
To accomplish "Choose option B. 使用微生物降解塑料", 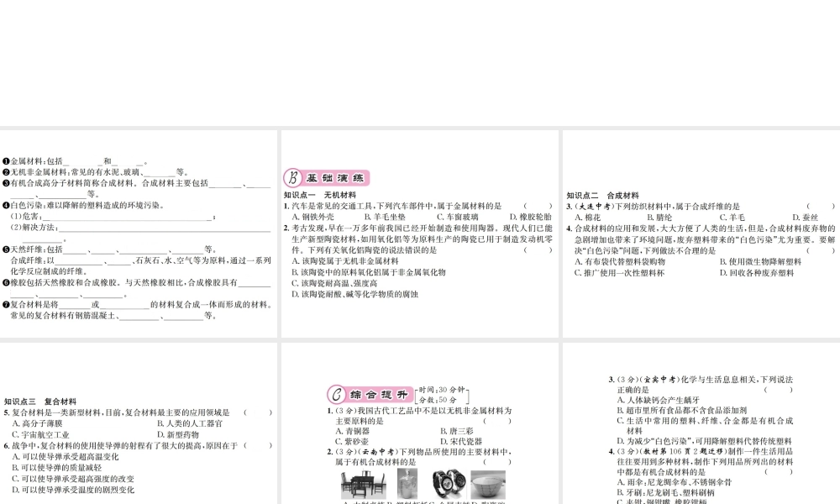I will click(761, 261).
